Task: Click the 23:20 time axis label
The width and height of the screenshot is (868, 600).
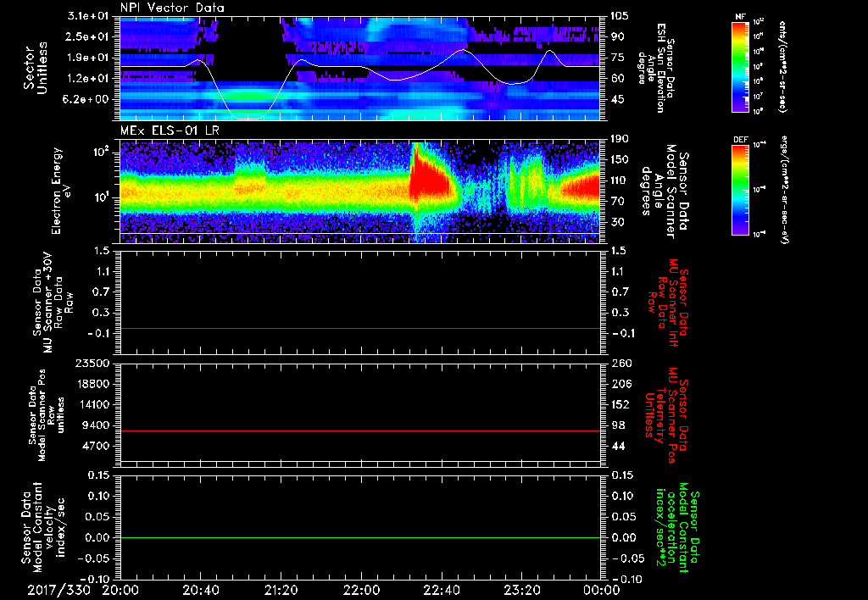Action: click(x=521, y=590)
